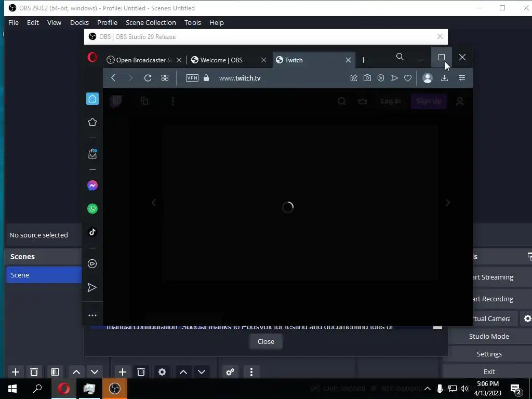Image resolution: width=532 pixels, height=399 pixels.
Task: Close the Twitch browser tab
Action: click(x=348, y=60)
